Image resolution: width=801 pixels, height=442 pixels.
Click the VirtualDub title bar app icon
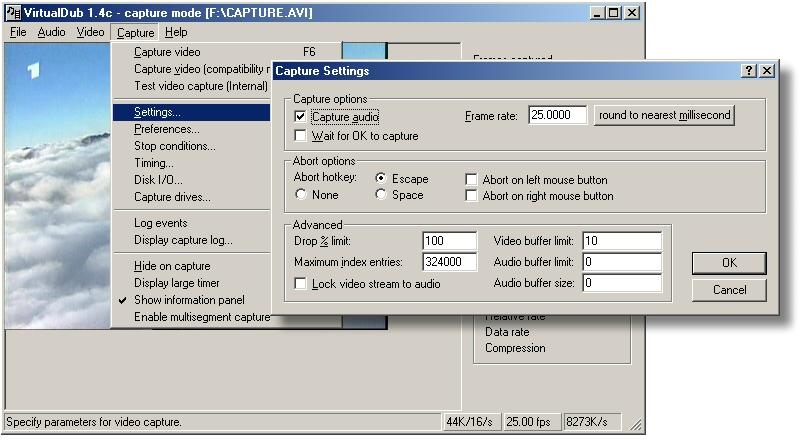13,12
